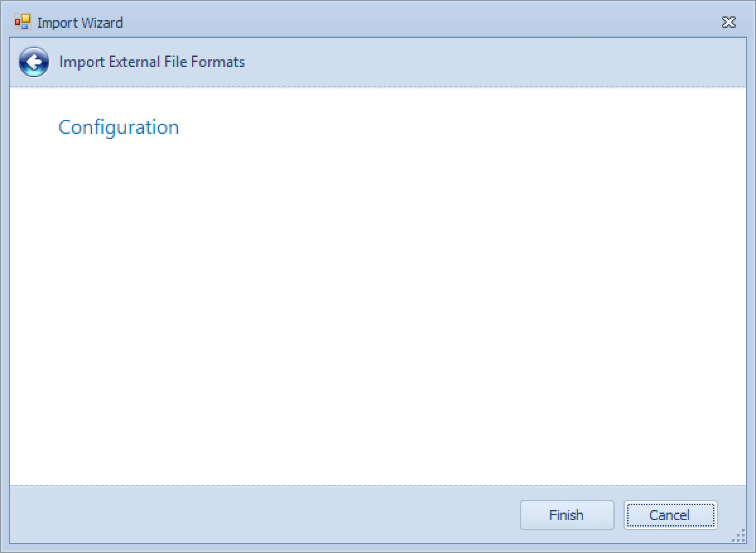This screenshot has height=553, width=756.
Task: Click the "Import Wizard" title text
Action: click(80, 23)
